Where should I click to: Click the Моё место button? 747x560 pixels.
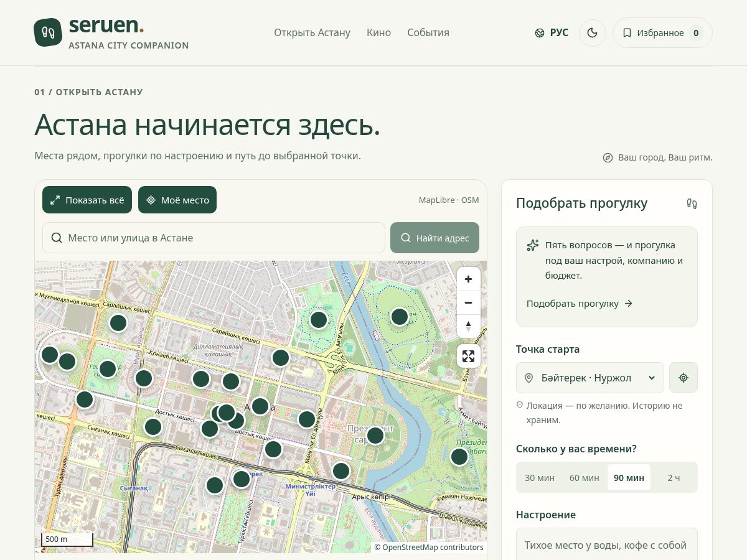(x=177, y=200)
